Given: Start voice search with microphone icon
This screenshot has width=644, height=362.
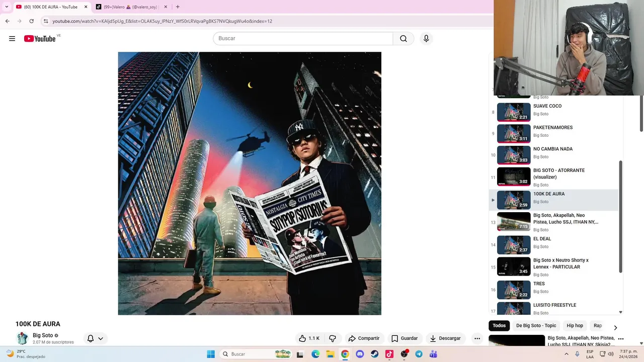Looking at the screenshot, I should tap(426, 39).
